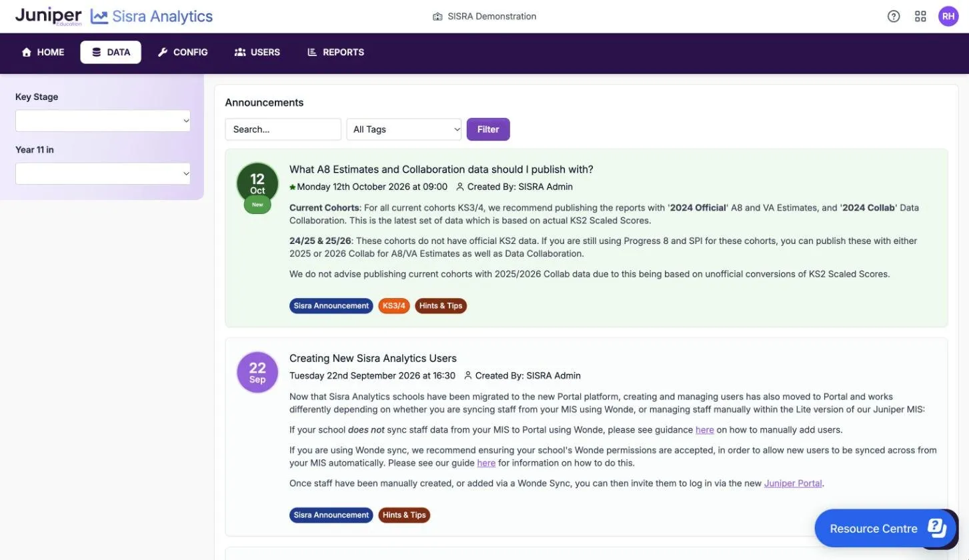Click Hints & Tips tag on A8 Estimates post
Viewport: 969px width, 560px height.
tap(441, 306)
